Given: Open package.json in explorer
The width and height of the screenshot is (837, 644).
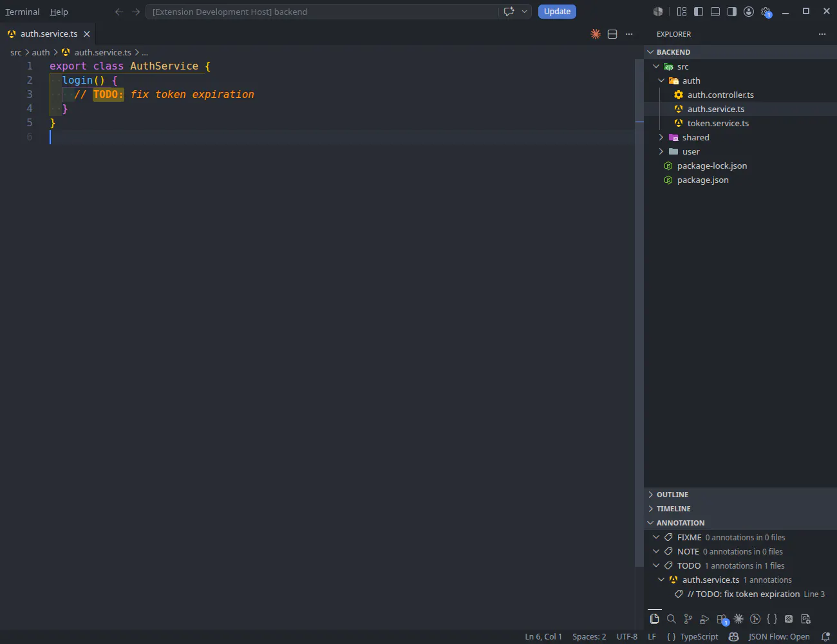Looking at the screenshot, I should 740,180.
